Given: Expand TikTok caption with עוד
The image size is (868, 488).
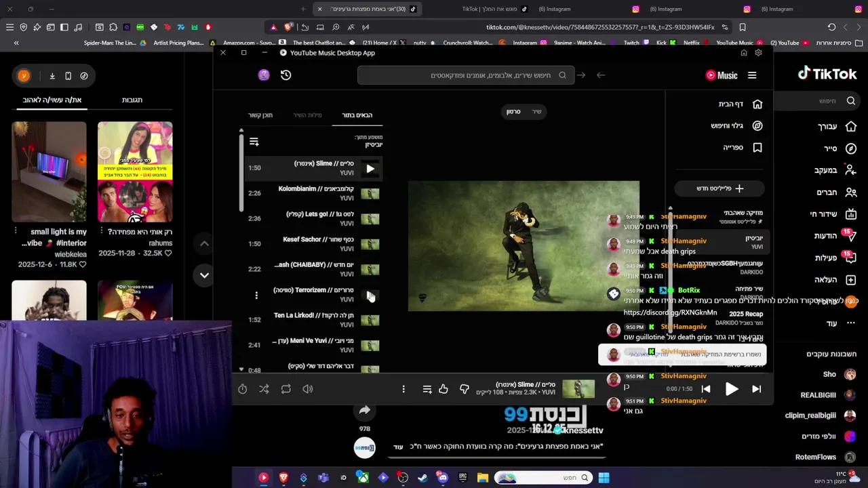Looking at the screenshot, I should click(399, 447).
